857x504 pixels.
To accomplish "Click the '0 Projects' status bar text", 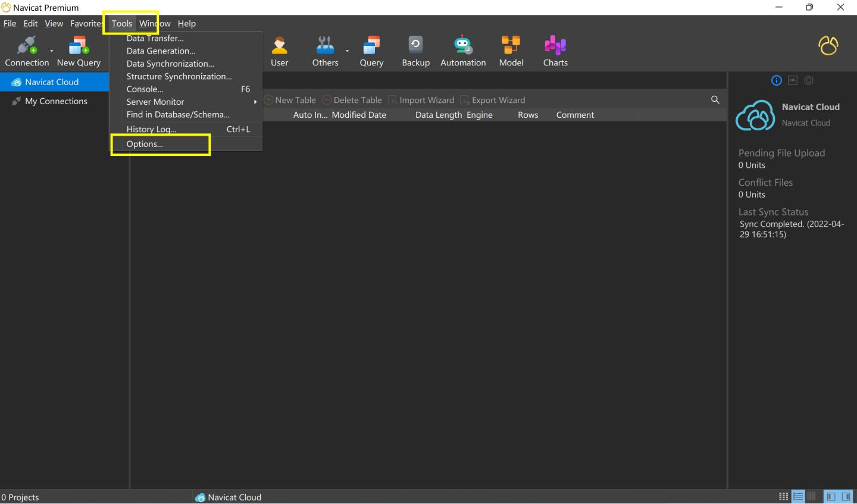I will (20, 497).
